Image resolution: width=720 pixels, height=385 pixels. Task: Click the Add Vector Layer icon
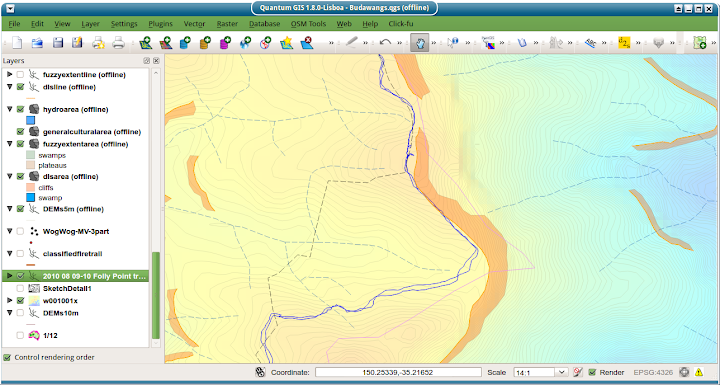[x=146, y=43]
